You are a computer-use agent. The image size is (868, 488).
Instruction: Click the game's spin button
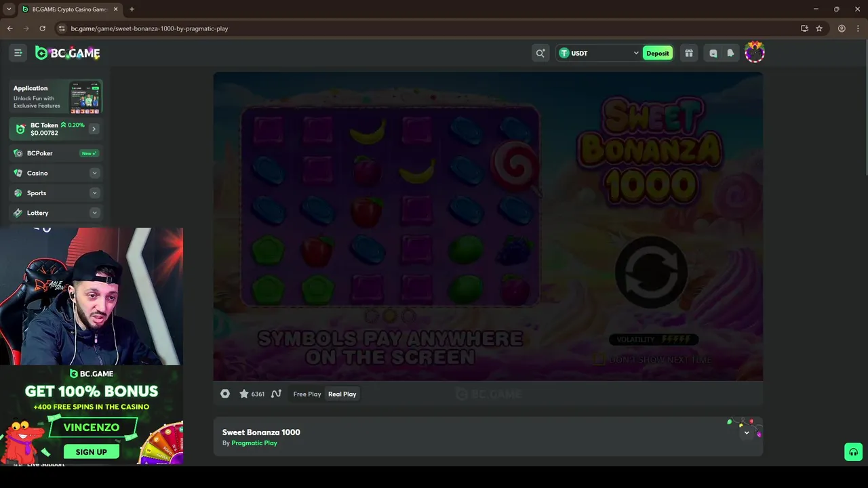[x=651, y=272]
